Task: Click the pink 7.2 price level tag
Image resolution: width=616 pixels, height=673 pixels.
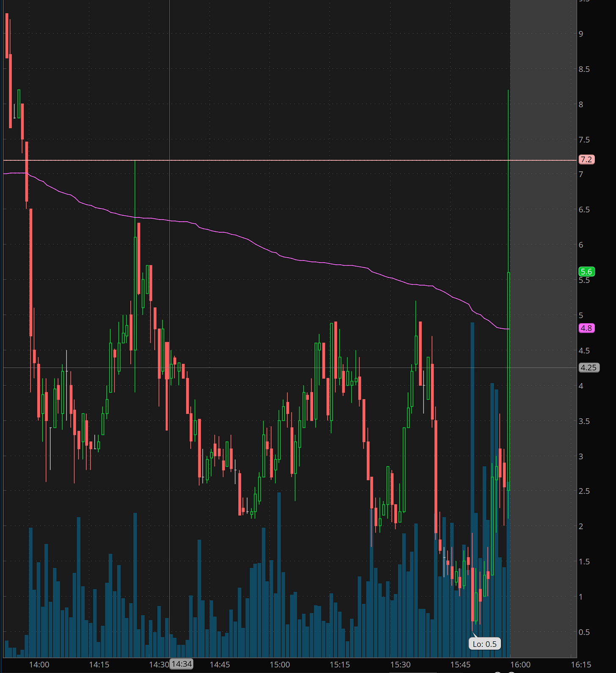Action: coord(586,159)
